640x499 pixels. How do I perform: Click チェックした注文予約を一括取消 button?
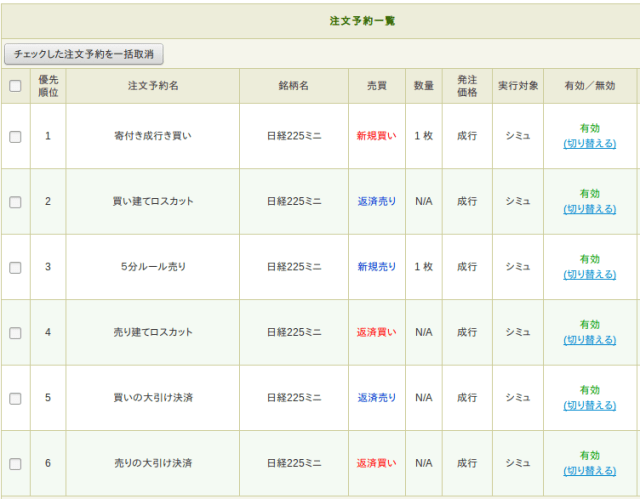coord(84,54)
